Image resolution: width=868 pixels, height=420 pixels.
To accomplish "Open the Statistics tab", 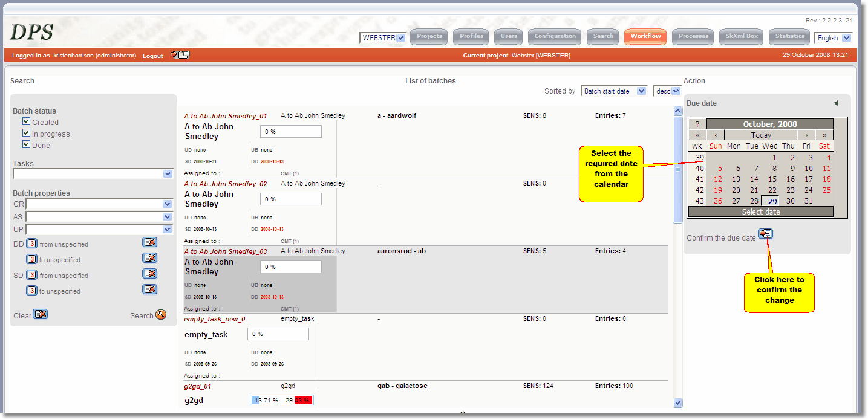I will [790, 37].
